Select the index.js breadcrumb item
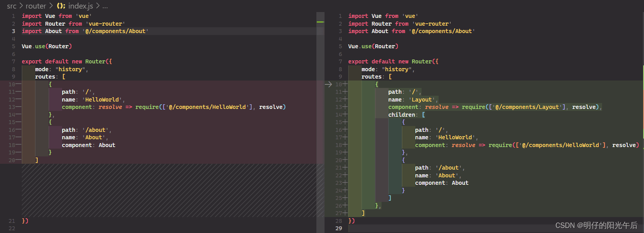This screenshot has width=644, height=233. [x=81, y=6]
